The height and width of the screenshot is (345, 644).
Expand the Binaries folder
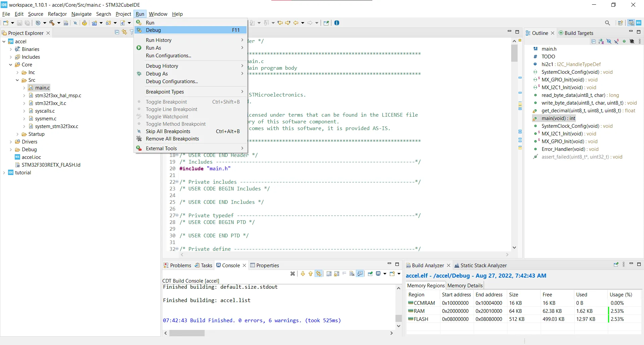pyautogui.click(x=11, y=49)
